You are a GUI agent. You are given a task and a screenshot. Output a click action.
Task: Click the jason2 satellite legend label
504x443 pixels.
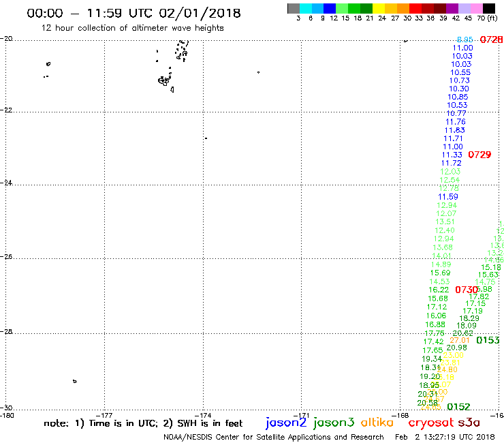click(x=286, y=423)
